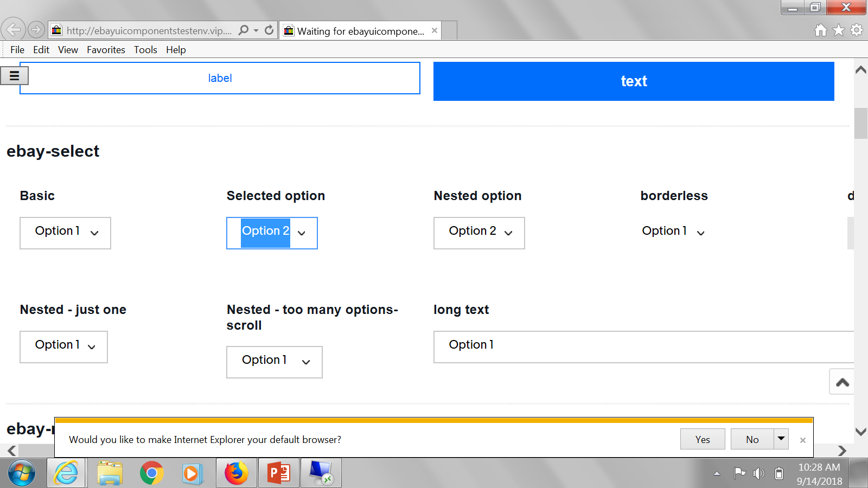Click Yes to make IE default browser
Viewport: 868px width, 488px height.
click(702, 439)
